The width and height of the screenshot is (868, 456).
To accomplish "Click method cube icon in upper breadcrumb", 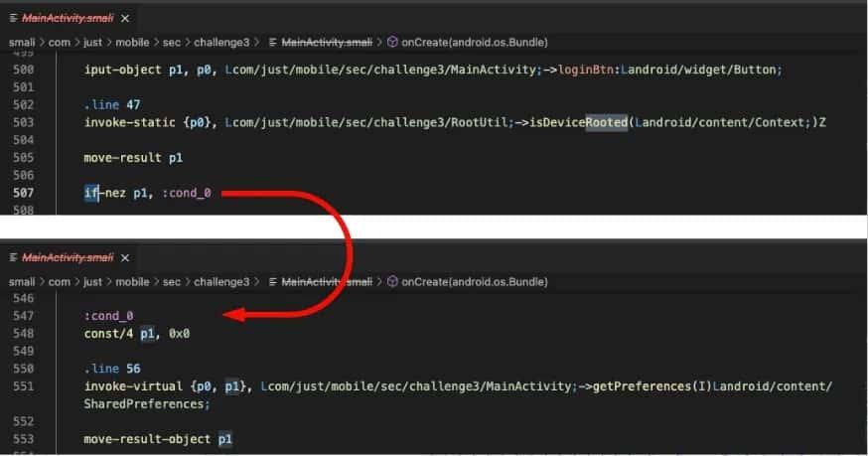I will click(392, 43).
